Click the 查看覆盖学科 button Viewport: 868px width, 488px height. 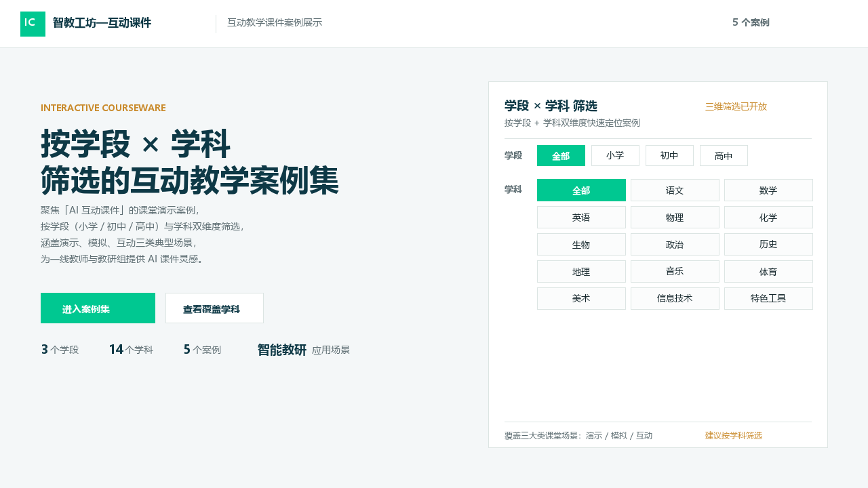coord(214,308)
